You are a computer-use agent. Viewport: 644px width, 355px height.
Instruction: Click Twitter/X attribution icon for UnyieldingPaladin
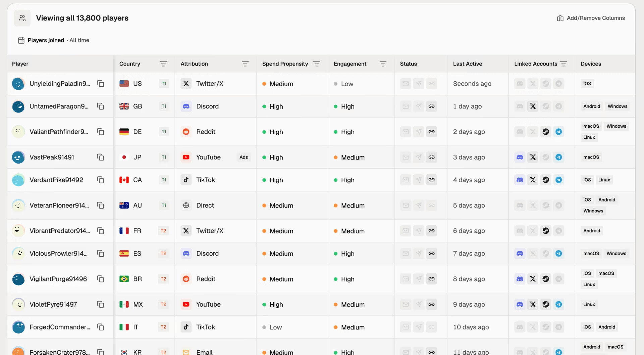[x=186, y=84]
